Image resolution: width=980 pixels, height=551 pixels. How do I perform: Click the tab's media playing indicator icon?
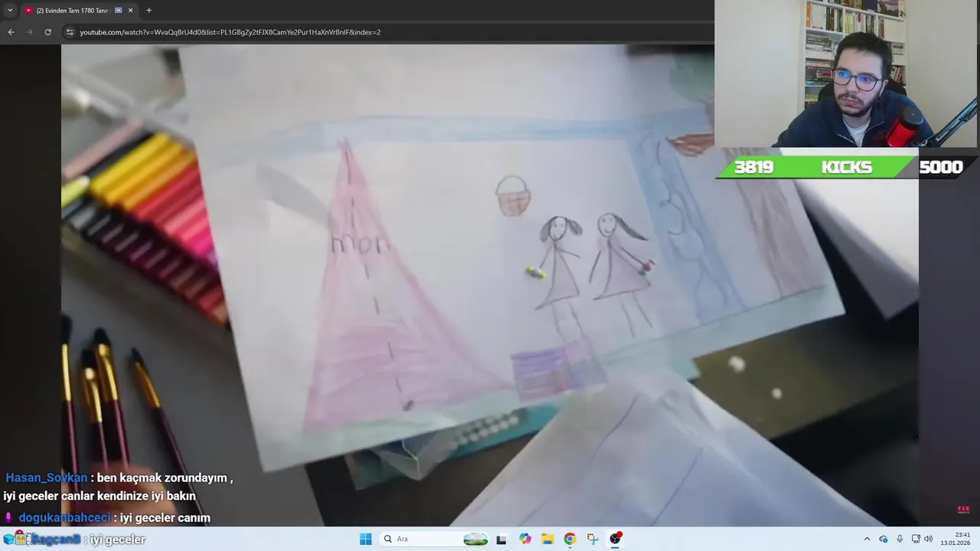pos(118,11)
